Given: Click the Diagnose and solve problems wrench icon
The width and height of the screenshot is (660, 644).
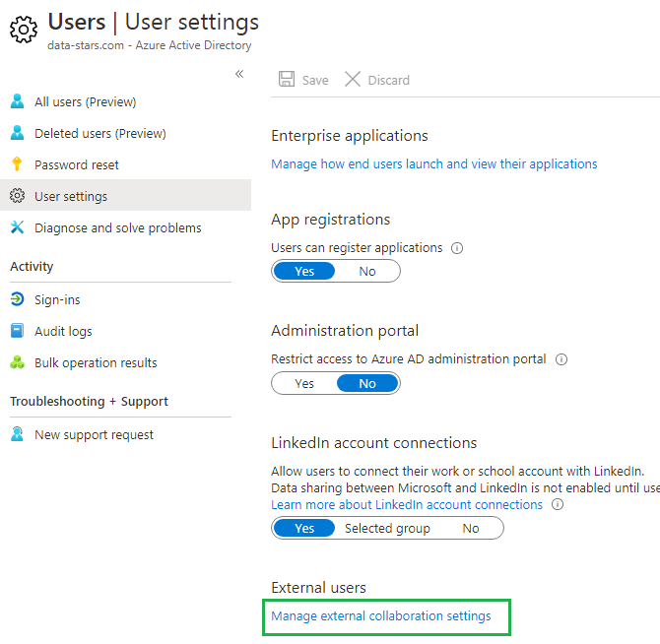Looking at the screenshot, I should pyautogui.click(x=17, y=227).
